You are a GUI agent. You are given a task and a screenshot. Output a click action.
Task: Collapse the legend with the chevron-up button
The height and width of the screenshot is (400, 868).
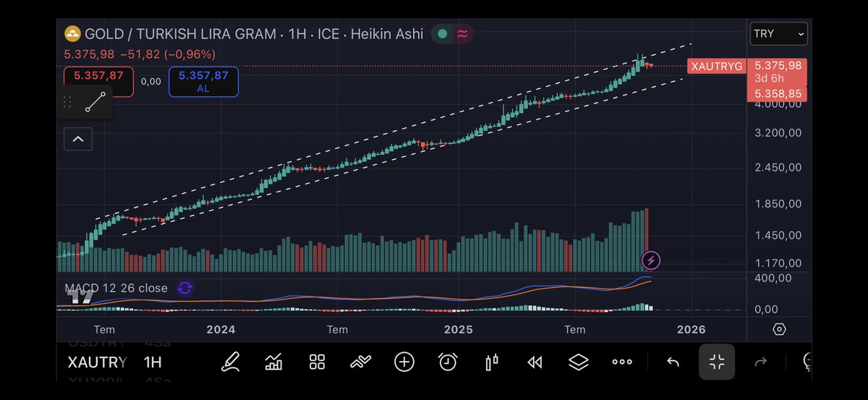[78, 139]
